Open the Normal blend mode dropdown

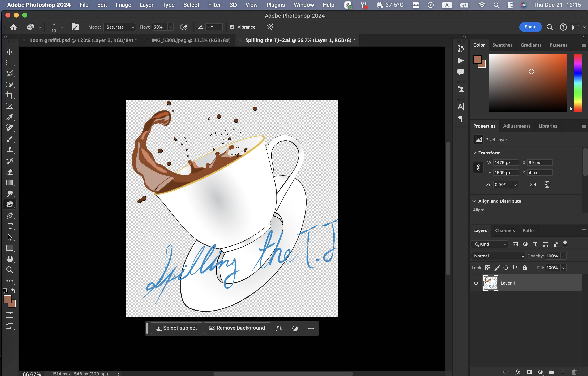coord(498,256)
